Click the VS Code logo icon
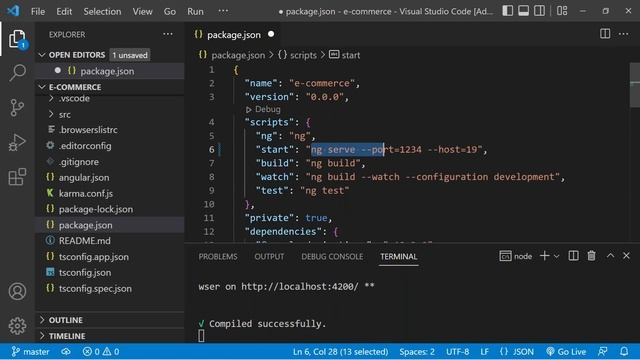This screenshot has width=640, height=360. [x=13, y=11]
